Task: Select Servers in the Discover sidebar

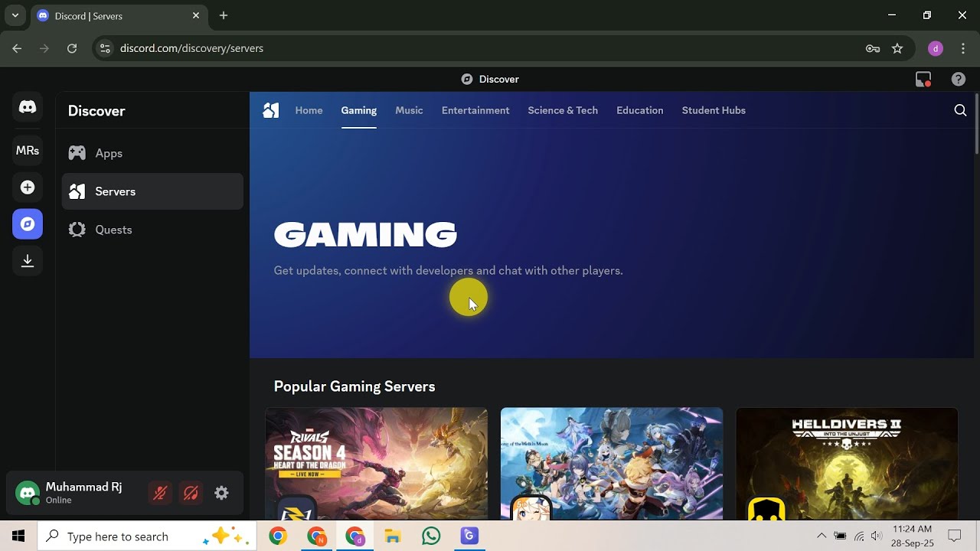Action: coord(152,191)
